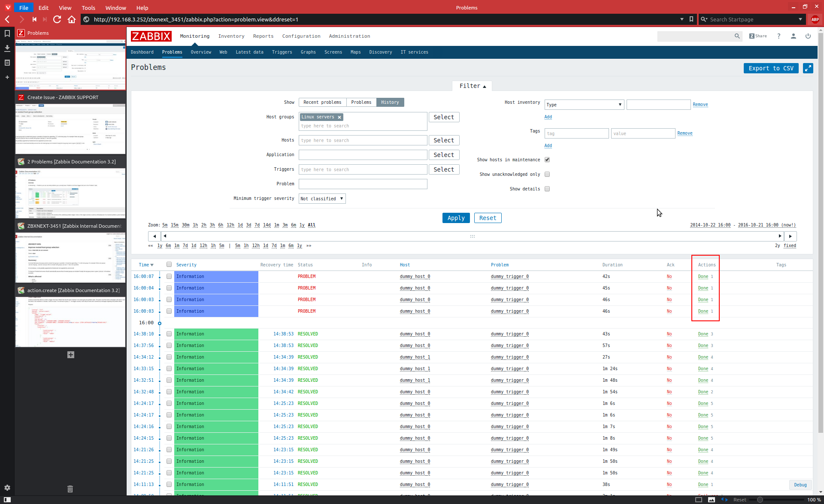Open the user profile icon
This screenshot has height=504, width=824.
[x=794, y=36]
